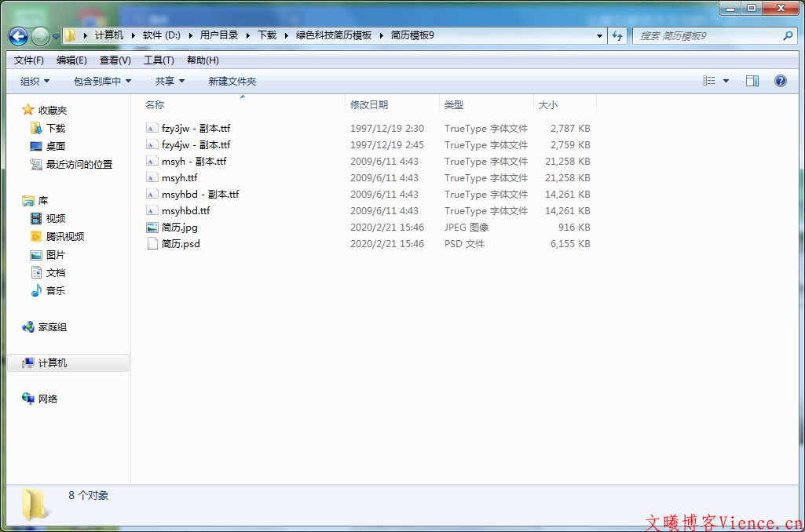805x532 pixels.
Task: Expand the 包含到库中 dropdown
Action: click(102, 81)
